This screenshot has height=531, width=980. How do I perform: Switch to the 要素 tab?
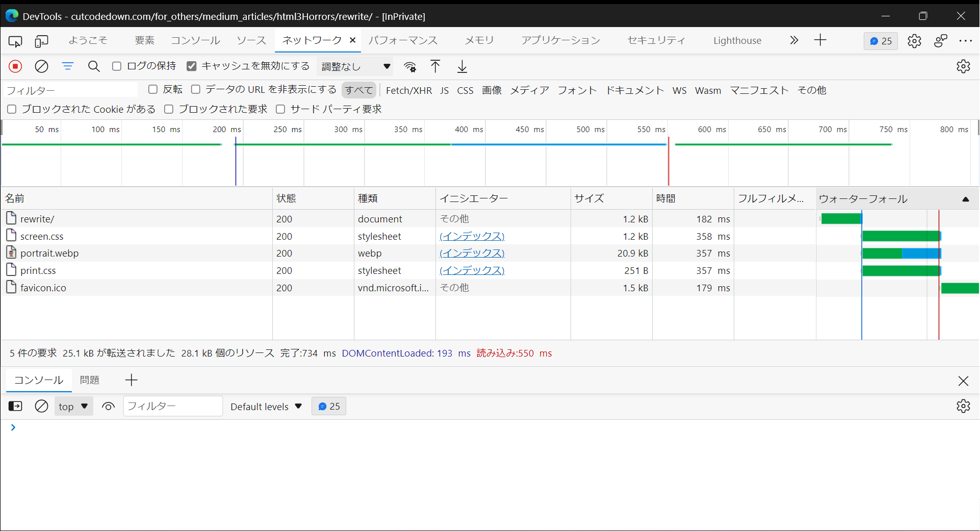tap(144, 40)
